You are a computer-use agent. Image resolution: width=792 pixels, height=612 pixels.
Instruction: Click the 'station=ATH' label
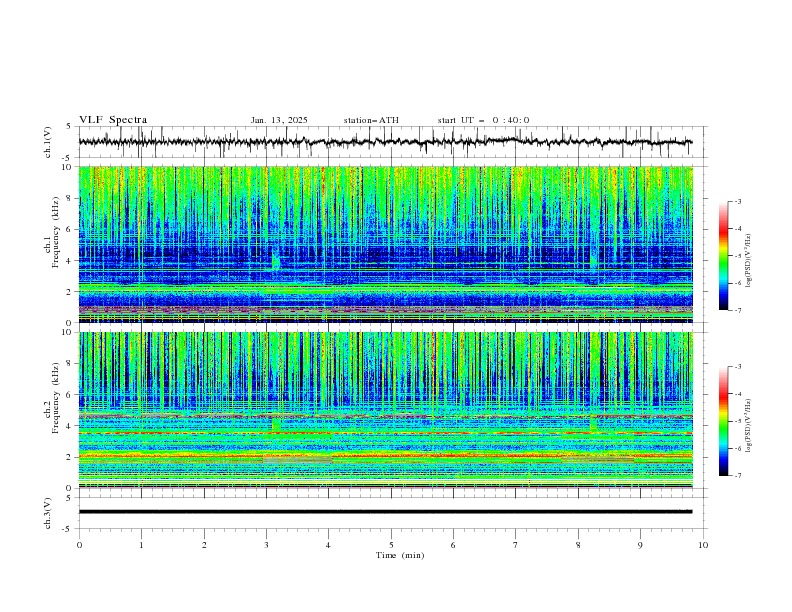click(371, 120)
